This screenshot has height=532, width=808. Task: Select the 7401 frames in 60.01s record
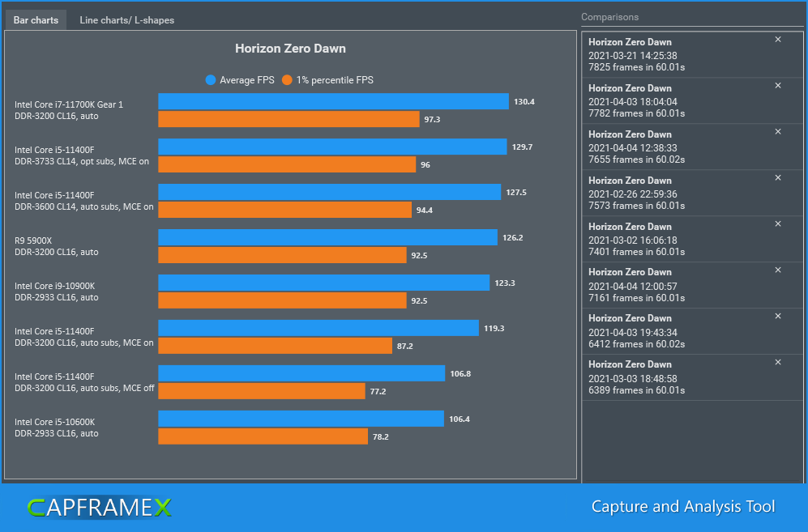click(692, 239)
